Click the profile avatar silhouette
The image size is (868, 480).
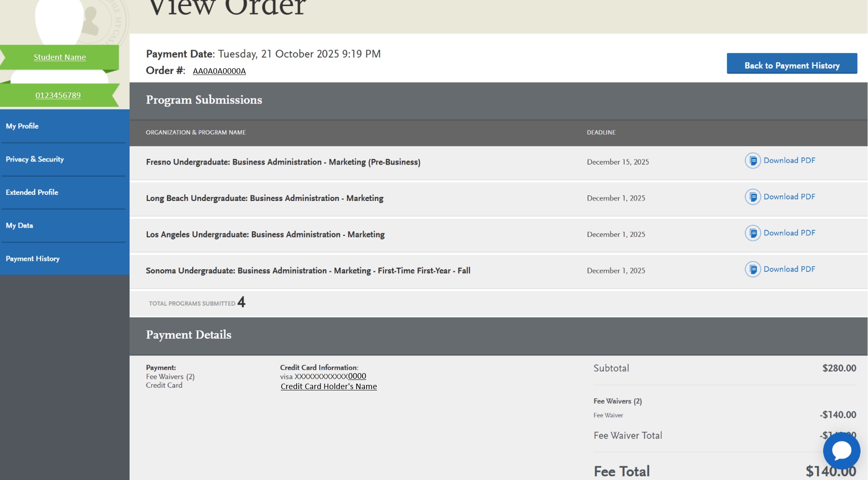59,21
